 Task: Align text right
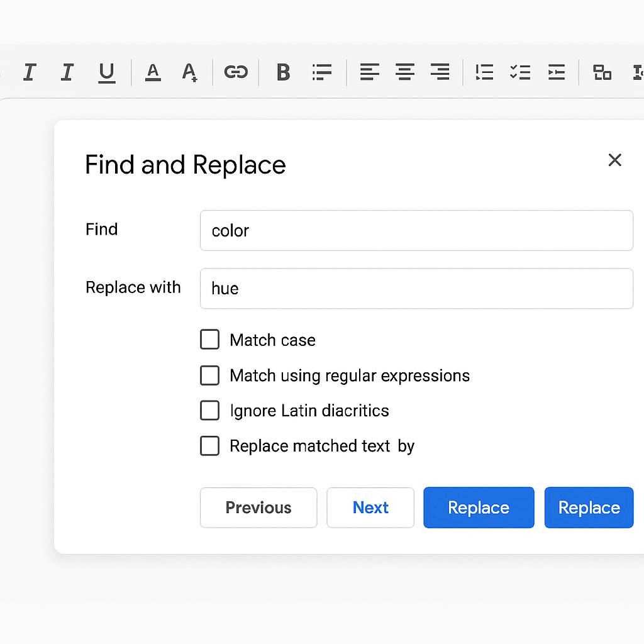(x=440, y=72)
